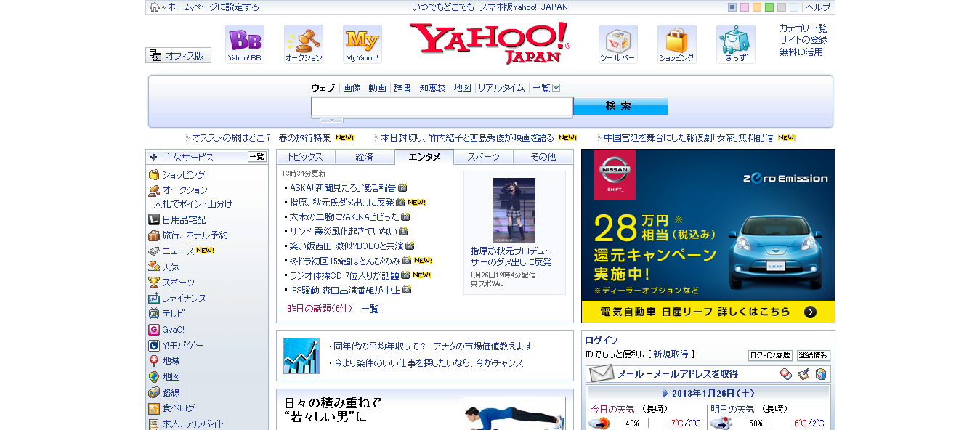The height and width of the screenshot is (430, 980).
Task: Select the pink theme swatch
Action: coord(745,7)
